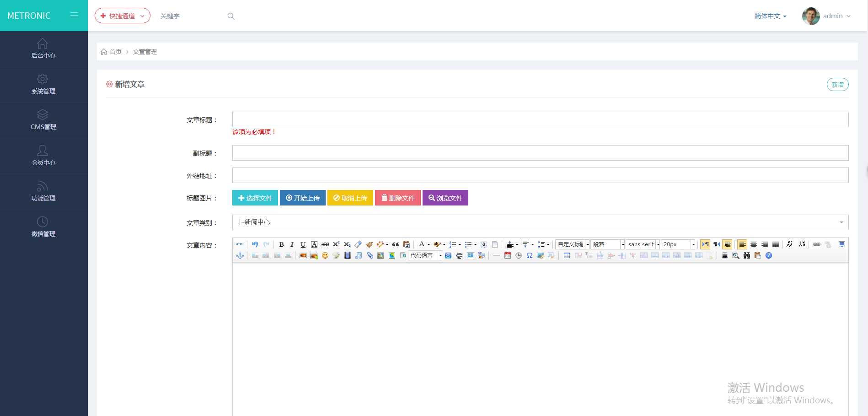Click the 取消上传 button

tap(350, 198)
